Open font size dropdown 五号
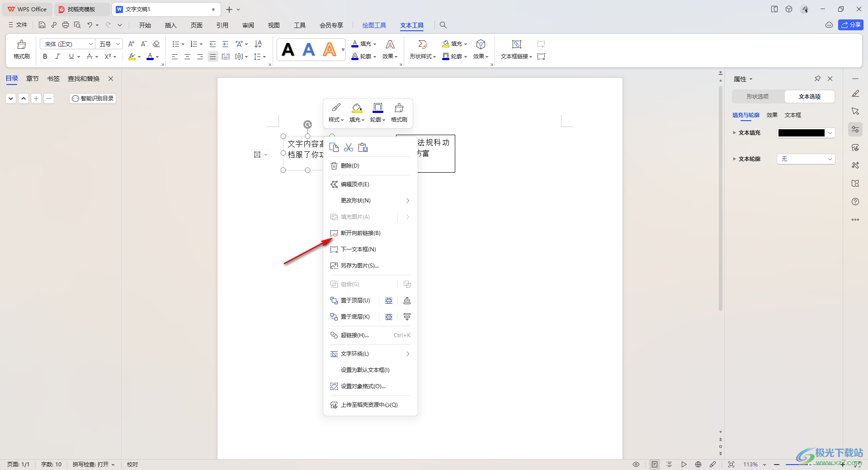This screenshot has width=868, height=470. pyautogui.click(x=110, y=44)
